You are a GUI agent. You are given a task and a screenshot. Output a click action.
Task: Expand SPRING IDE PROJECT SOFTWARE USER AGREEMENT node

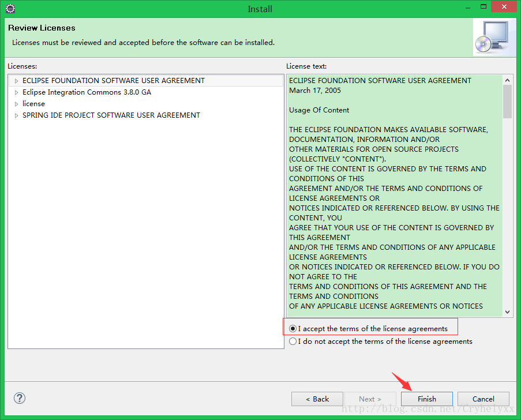click(16, 115)
